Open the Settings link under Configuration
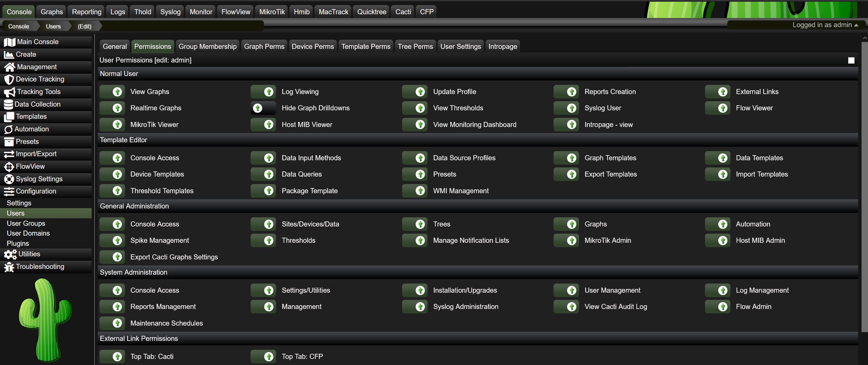Viewport: 868px width, 365px height. point(19,203)
